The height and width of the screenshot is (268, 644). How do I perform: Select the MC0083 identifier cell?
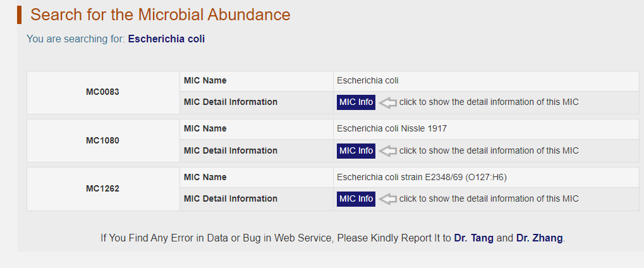[102, 92]
